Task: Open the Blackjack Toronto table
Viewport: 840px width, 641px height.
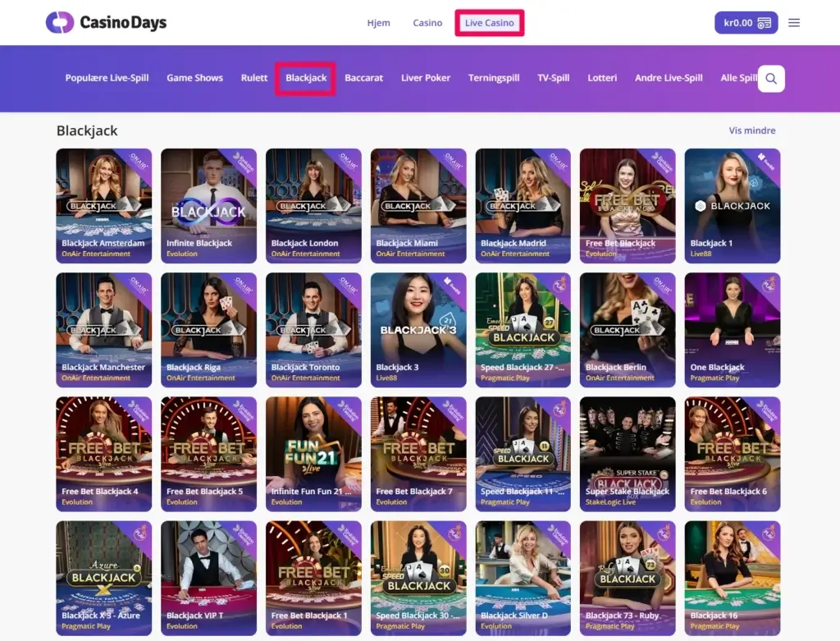Action: tap(313, 330)
